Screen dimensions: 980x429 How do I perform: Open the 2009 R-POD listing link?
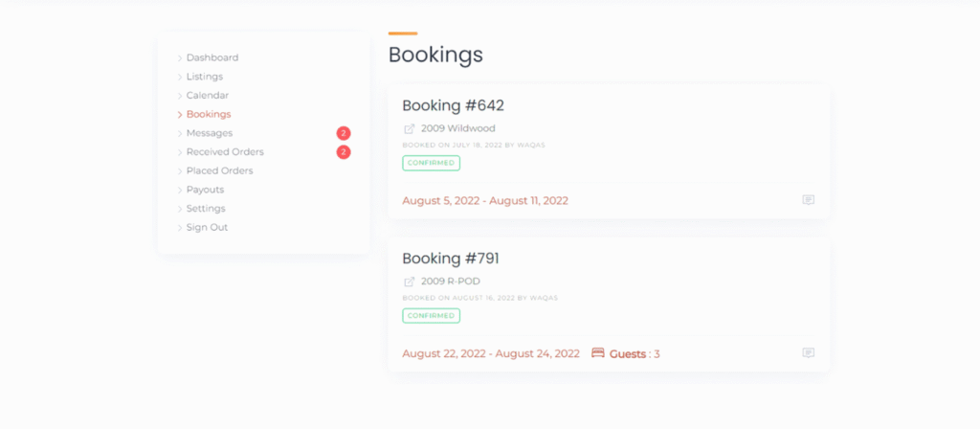[451, 282]
